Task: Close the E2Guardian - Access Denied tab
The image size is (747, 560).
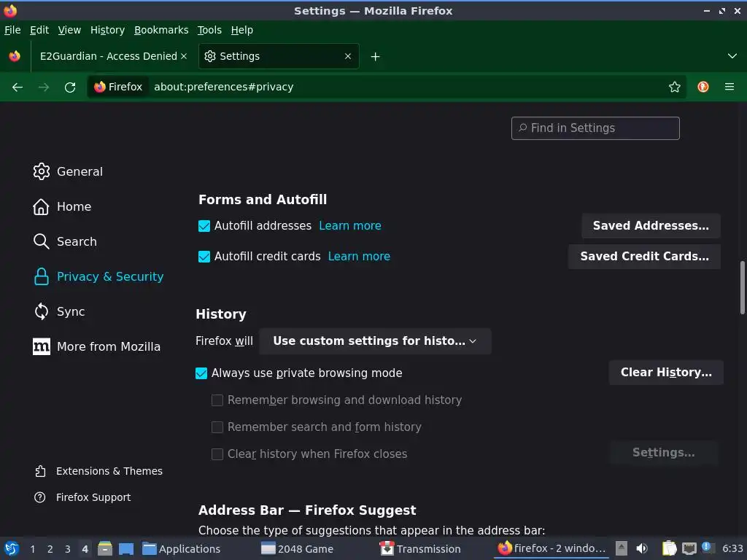Action: [184, 56]
